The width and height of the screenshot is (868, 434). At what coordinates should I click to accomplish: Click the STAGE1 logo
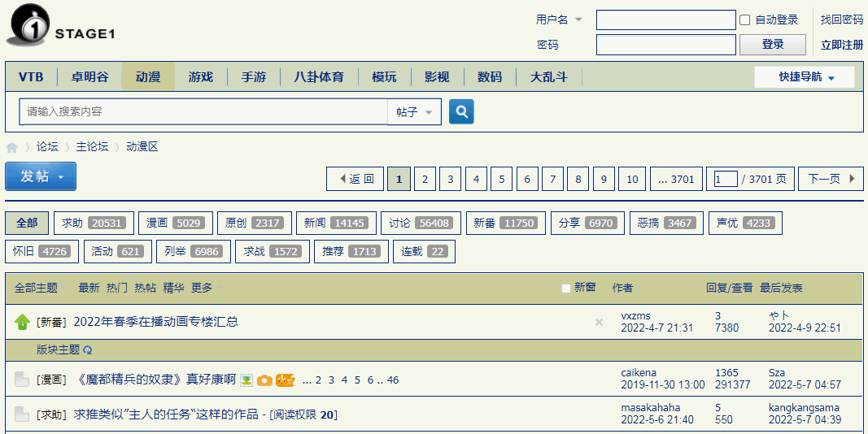(60, 26)
